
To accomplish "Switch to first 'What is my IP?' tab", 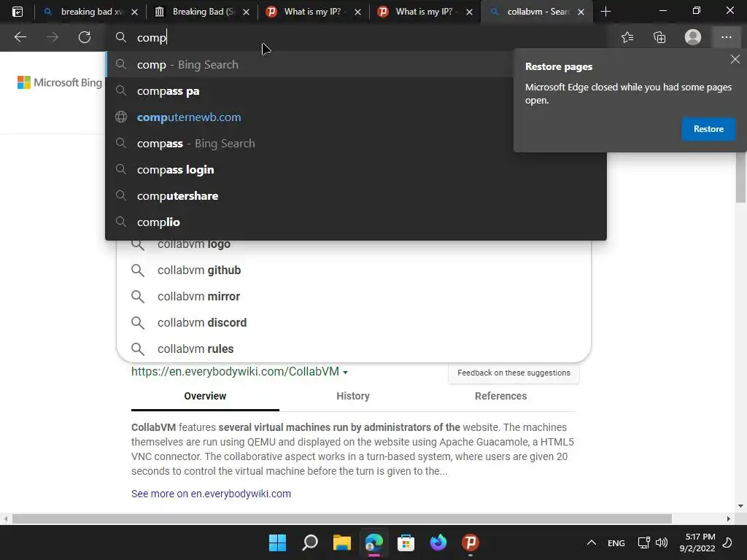I will 312,12.
